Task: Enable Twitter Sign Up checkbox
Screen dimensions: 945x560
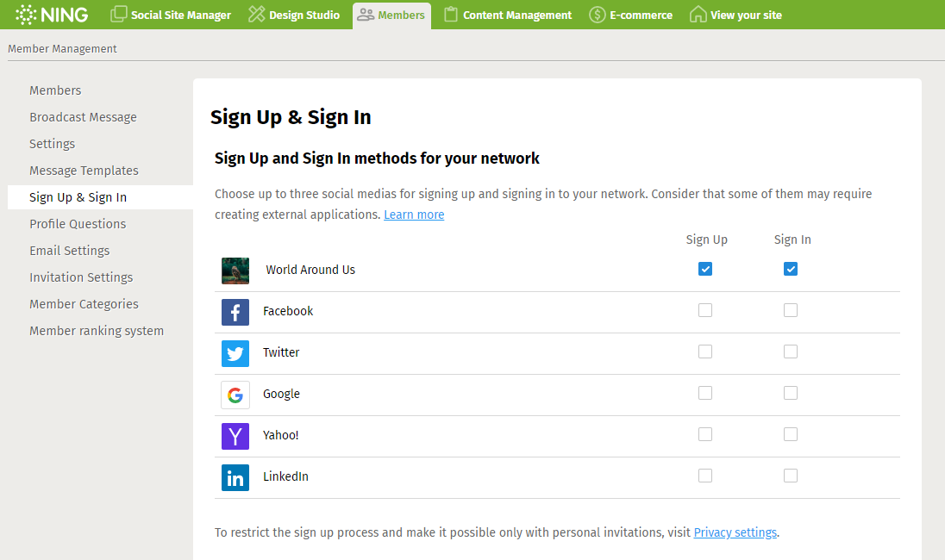Action: point(705,351)
